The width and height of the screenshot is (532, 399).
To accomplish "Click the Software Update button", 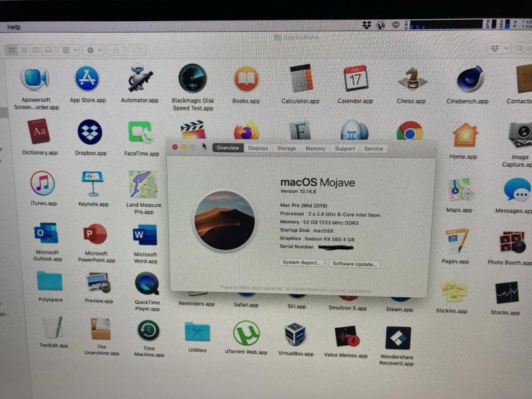I will (354, 263).
